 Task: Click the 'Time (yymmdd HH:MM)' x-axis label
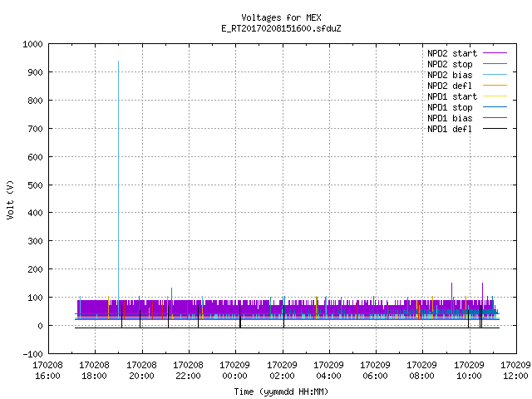[281, 392]
